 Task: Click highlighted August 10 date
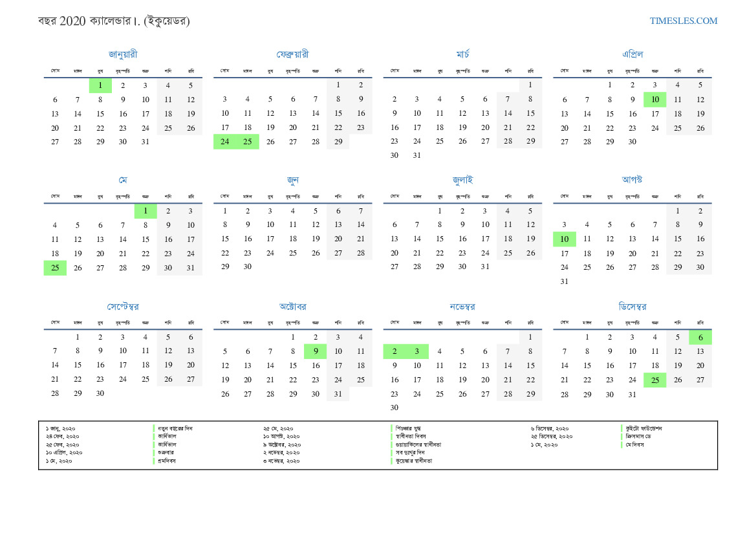click(x=564, y=239)
